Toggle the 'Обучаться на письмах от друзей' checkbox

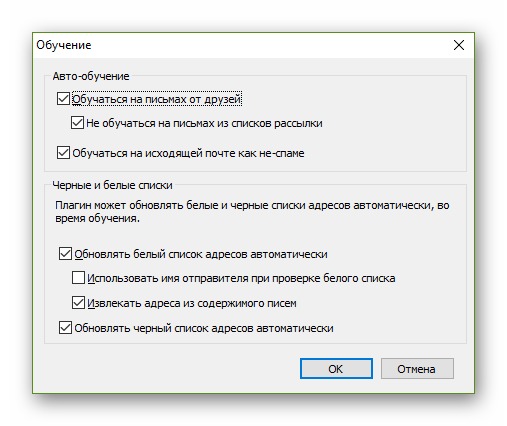(x=63, y=99)
